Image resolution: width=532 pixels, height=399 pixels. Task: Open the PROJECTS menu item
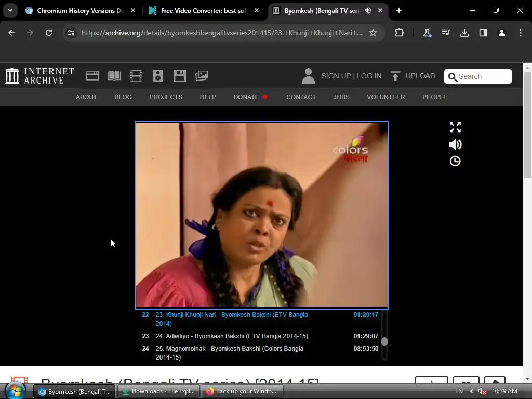pyautogui.click(x=166, y=97)
